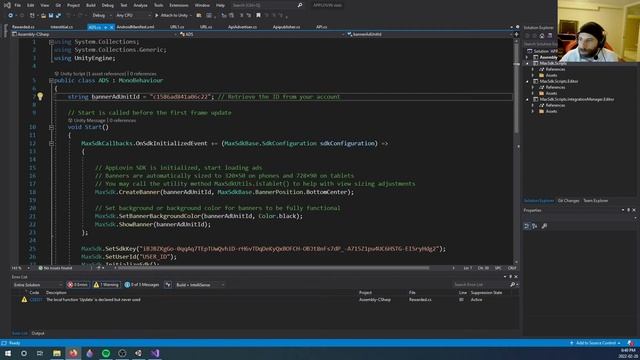Switch to the Team Explorer tab
This screenshot has height=360, width=640.
[x=596, y=200]
